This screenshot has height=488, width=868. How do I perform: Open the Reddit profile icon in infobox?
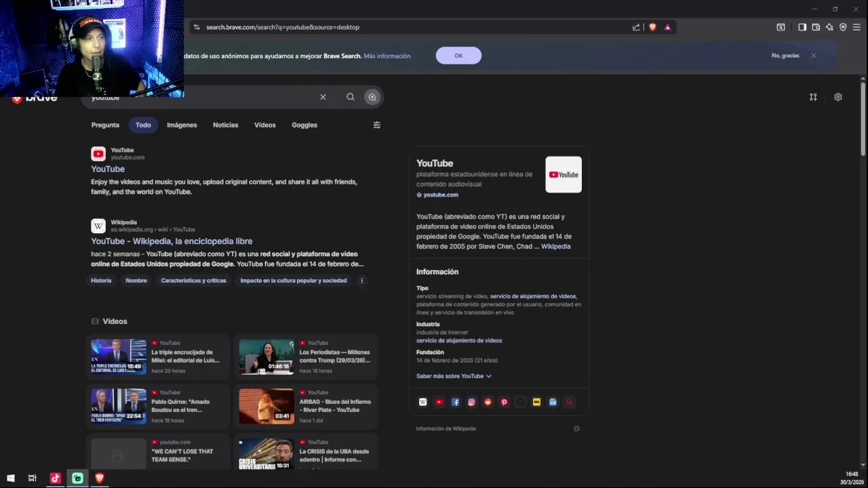pos(488,402)
